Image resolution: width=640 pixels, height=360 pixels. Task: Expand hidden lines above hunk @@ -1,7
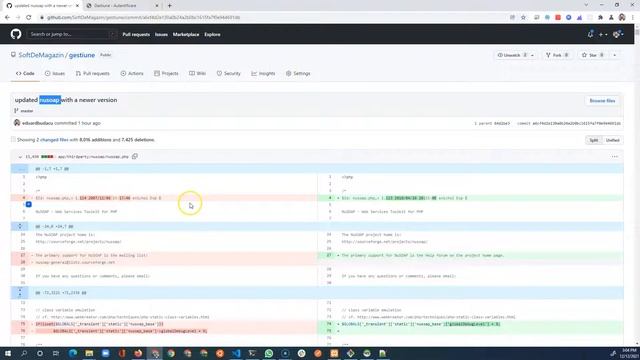click(20, 169)
